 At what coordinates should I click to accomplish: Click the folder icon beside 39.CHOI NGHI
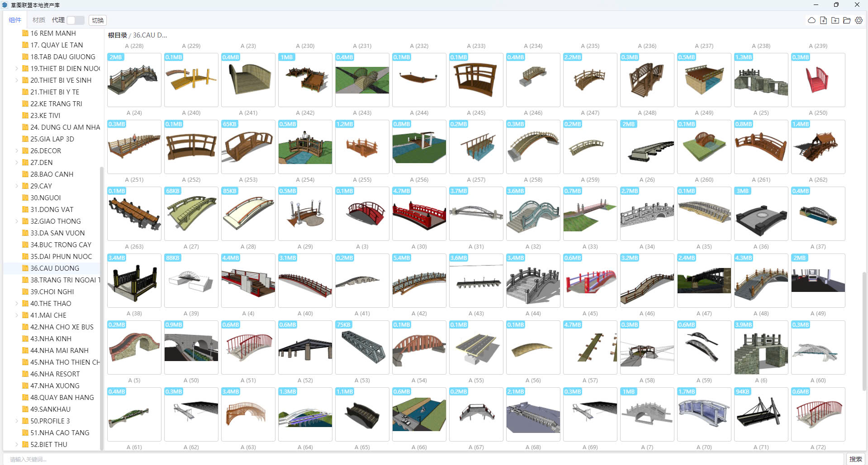[25, 292]
